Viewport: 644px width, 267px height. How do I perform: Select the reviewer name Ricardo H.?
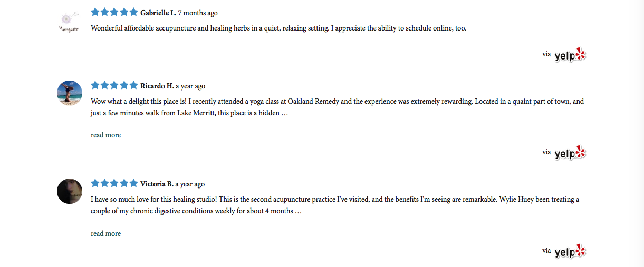pyautogui.click(x=157, y=86)
